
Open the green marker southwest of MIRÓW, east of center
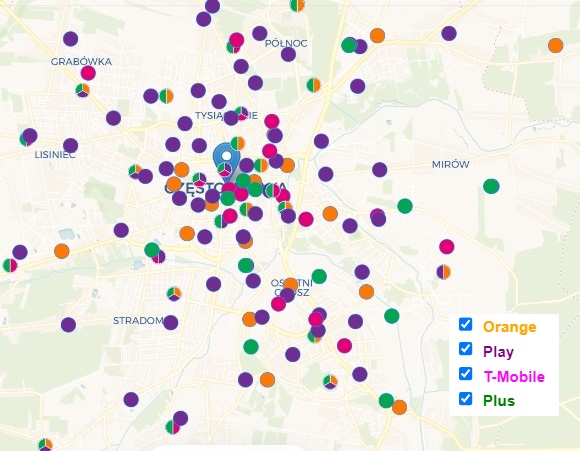[x=405, y=206]
